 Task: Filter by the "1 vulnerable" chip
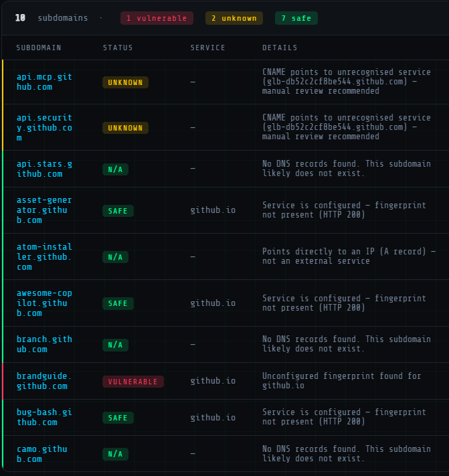[157, 18]
